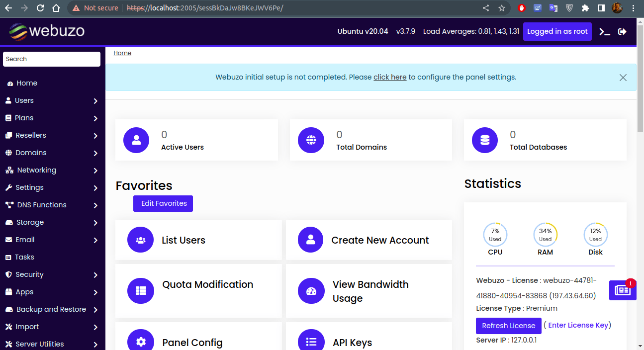Click the sidebar Search field
This screenshot has height=350, width=644.
pos(52,59)
